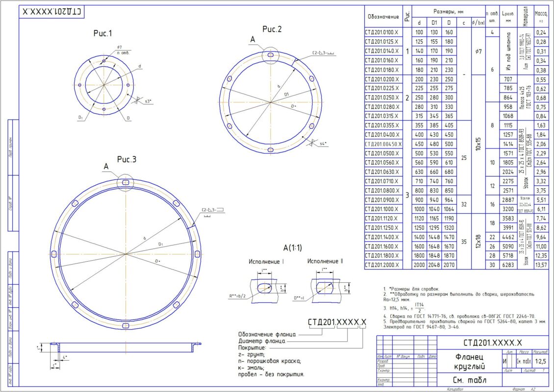This screenshot has width=554, height=392.
Task: Select the "Фланец круглый" title text
Action: 469,361
